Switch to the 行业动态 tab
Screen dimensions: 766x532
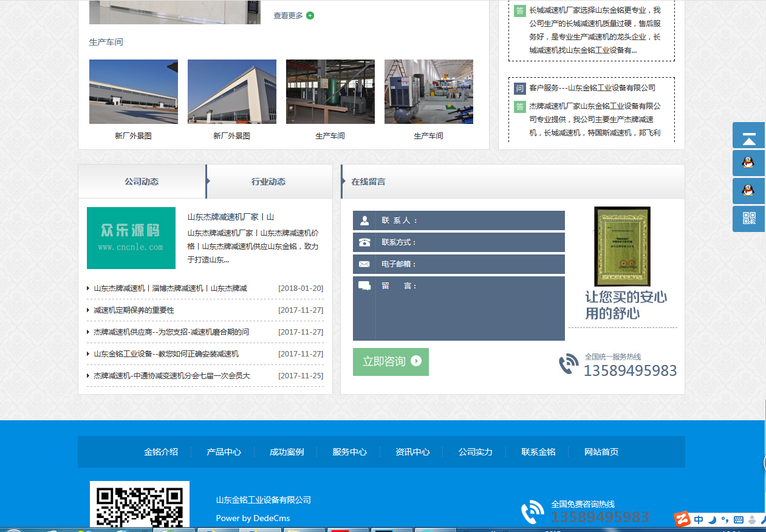268,182
